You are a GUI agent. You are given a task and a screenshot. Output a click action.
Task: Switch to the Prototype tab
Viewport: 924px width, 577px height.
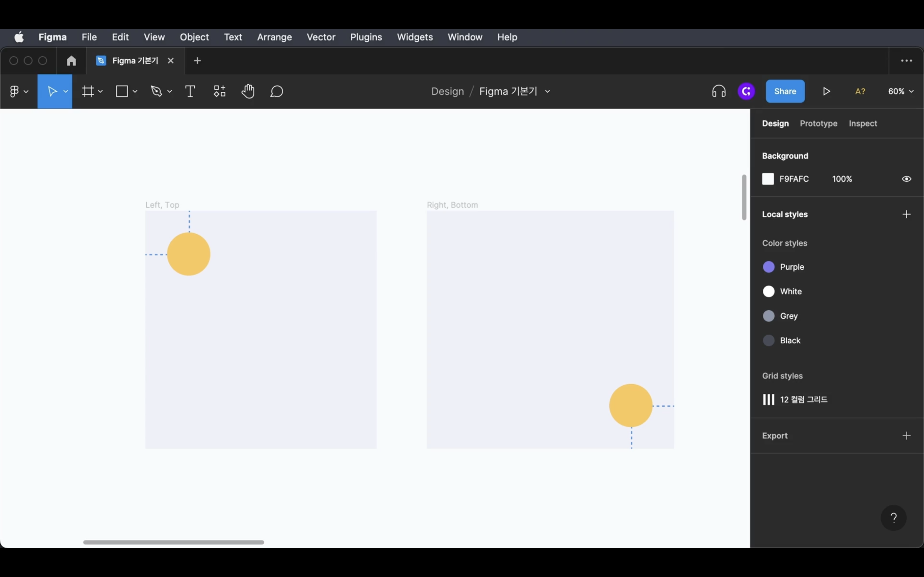click(818, 124)
